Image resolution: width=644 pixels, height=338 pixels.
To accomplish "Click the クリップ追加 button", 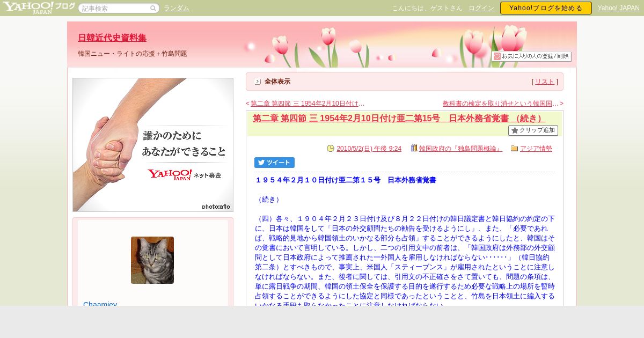I will coord(533,130).
